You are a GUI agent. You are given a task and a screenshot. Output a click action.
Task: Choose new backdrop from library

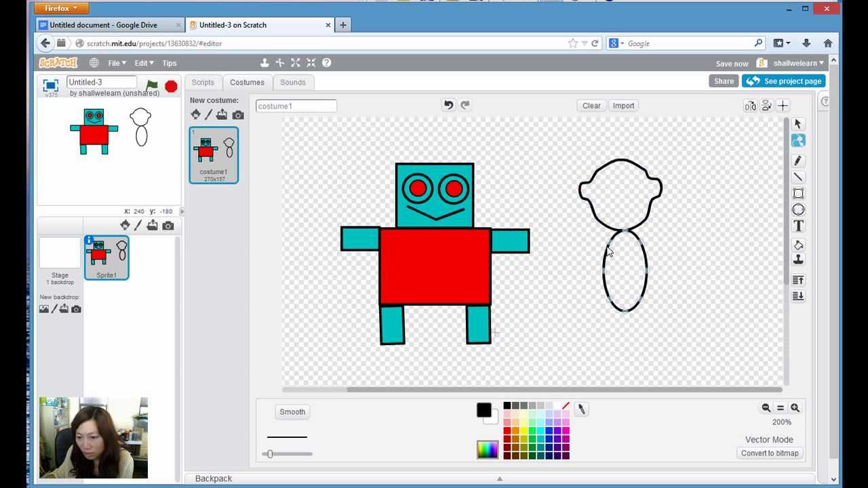click(44, 309)
